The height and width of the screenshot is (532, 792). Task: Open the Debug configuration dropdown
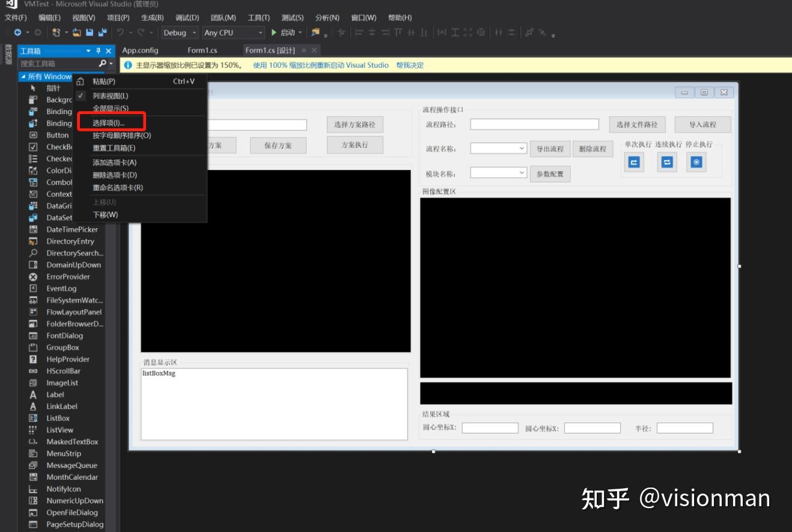coord(180,32)
